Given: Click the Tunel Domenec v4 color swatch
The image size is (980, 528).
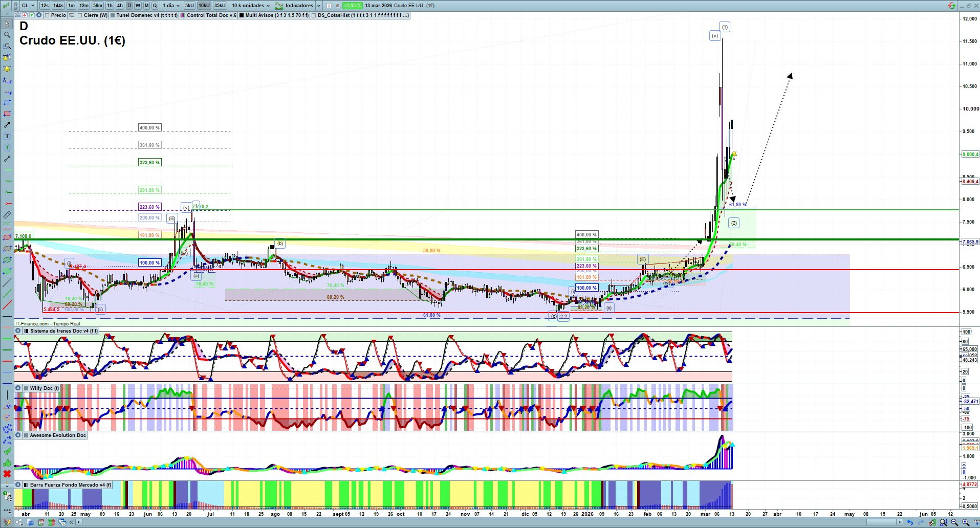Looking at the screenshot, I should 113,15.
